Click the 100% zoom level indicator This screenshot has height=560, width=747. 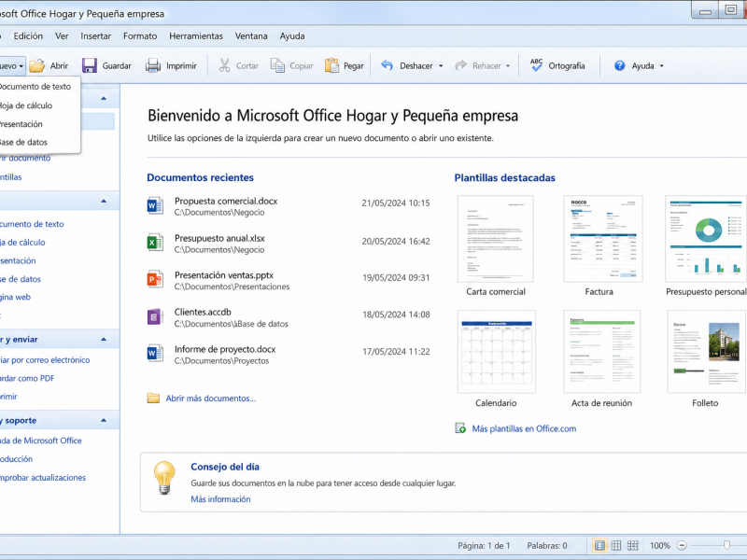click(660, 546)
